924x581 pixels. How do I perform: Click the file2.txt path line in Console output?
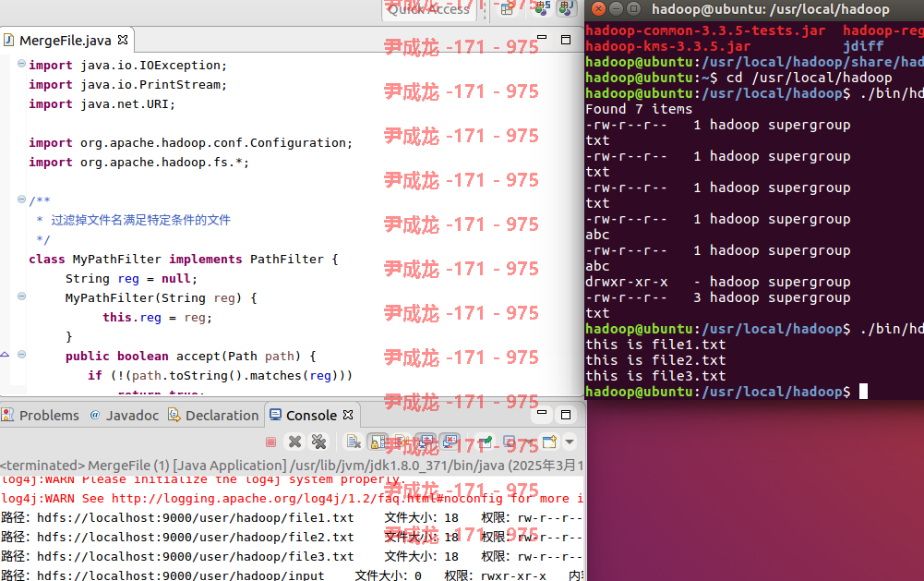coord(292,538)
